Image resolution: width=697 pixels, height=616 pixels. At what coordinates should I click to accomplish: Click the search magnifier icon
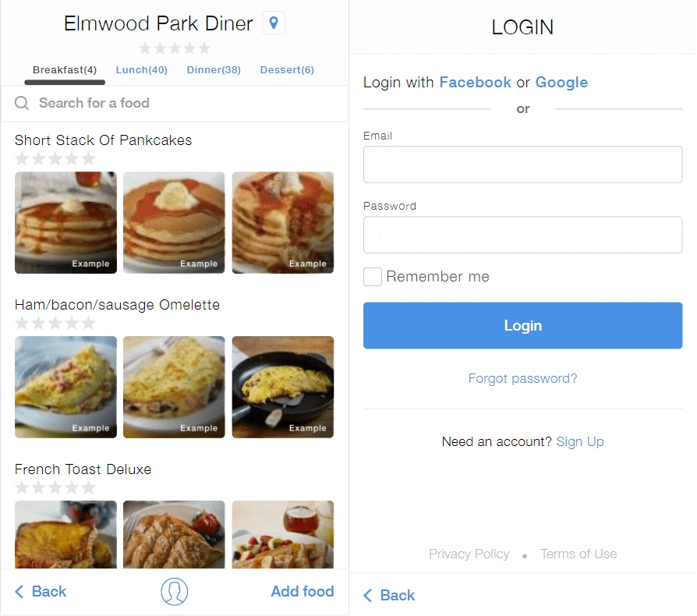point(23,103)
